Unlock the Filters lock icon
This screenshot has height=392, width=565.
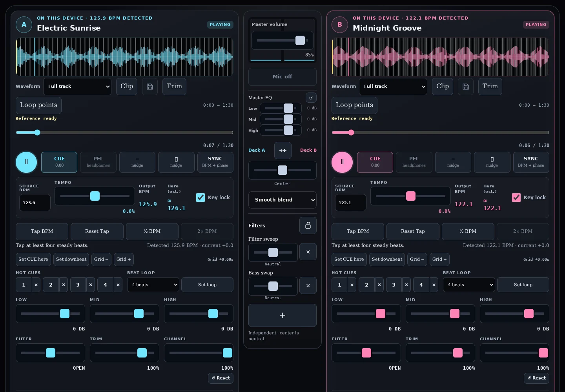point(308,225)
